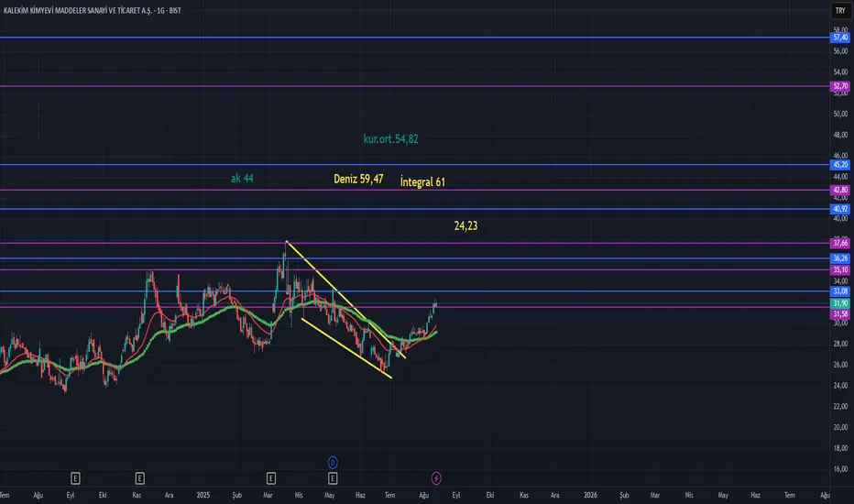The image size is (854, 504).
Task: Click the purple lightning event marker
Action: [x=436, y=478]
